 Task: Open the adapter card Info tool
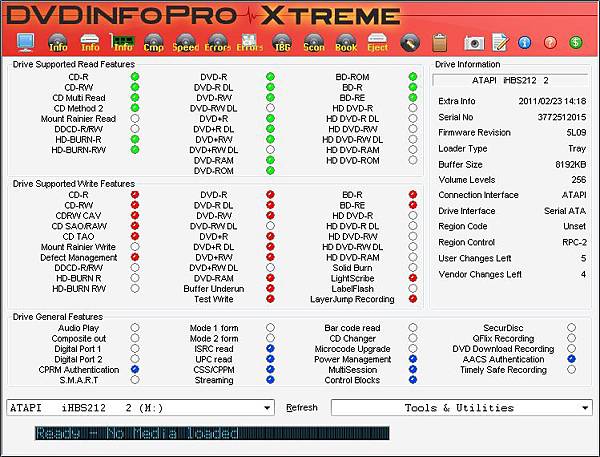click(x=122, y=42)
